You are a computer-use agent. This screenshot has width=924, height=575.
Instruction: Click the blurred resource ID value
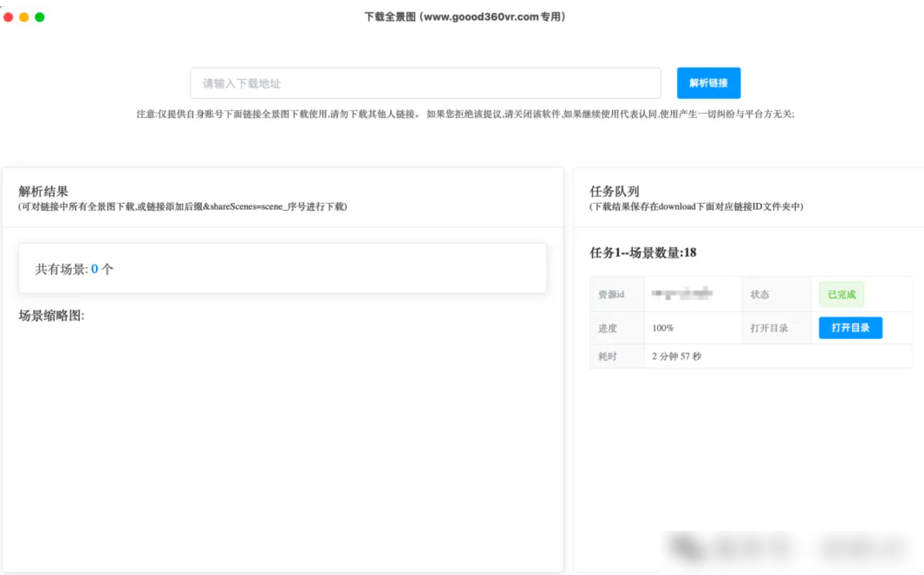click(x=682, y=294)
